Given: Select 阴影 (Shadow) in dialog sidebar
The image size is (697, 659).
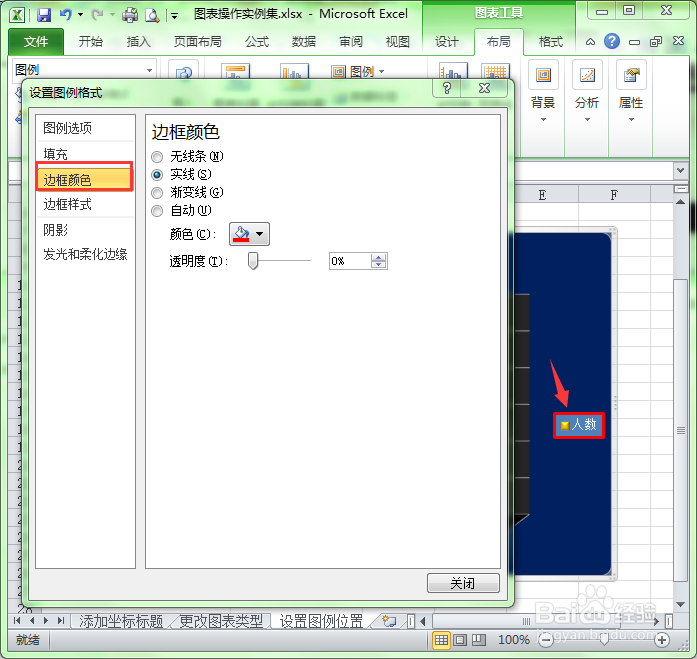Looking at the screenshot, I should (x=85, y=230).
